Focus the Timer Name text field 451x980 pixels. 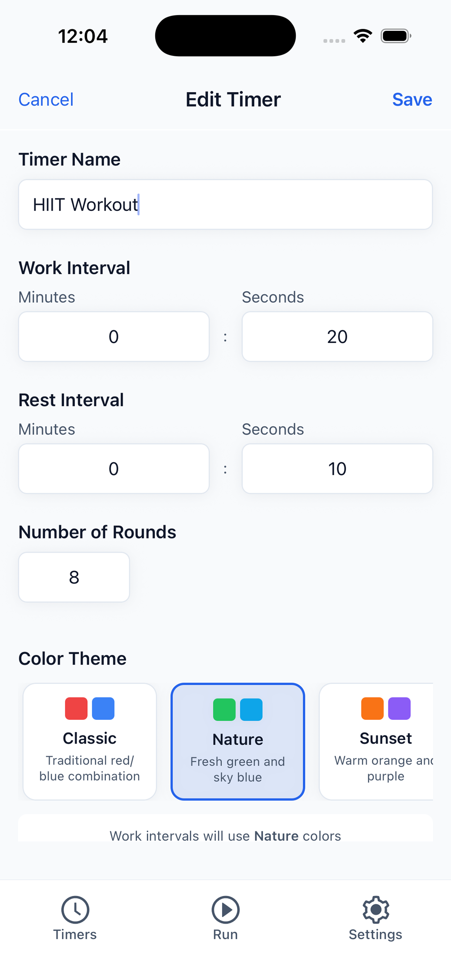click(225, 204)
